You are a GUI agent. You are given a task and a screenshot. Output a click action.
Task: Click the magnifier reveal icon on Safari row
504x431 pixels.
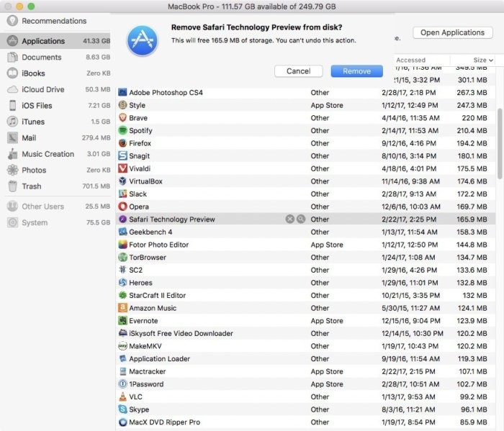point(300,219)
